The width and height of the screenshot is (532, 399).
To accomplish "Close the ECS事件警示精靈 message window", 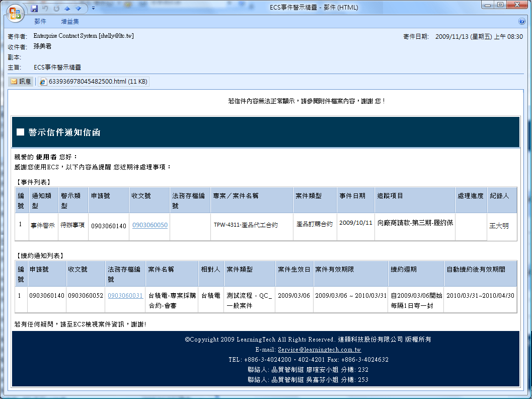I will (x=517, y=5).
